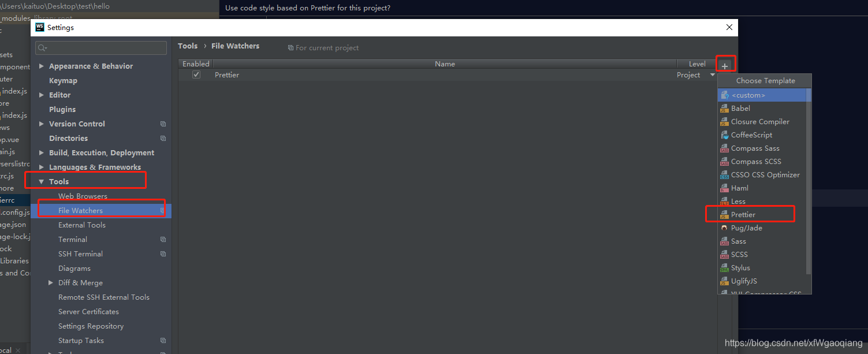Click the Enabled column header

196,64
